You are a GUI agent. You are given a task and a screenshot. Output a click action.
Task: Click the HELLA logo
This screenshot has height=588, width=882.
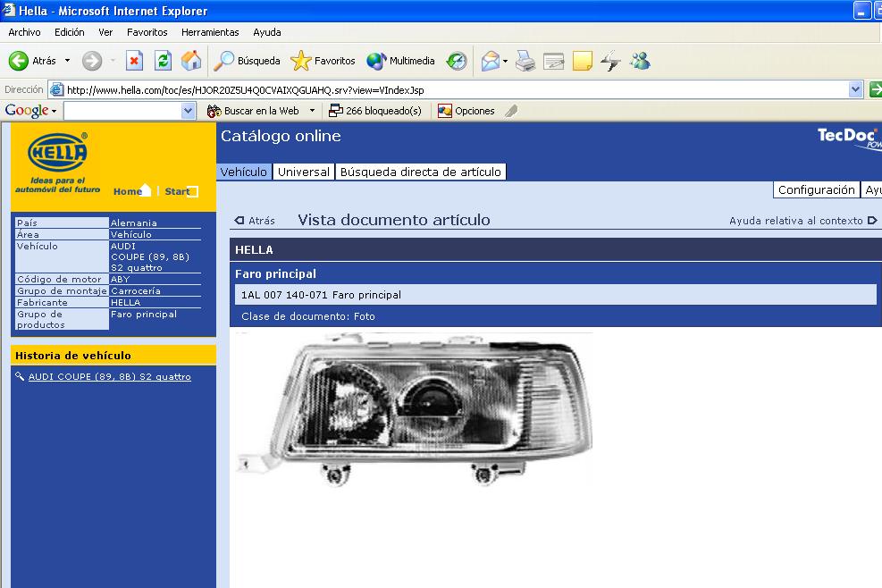(57, 152)
